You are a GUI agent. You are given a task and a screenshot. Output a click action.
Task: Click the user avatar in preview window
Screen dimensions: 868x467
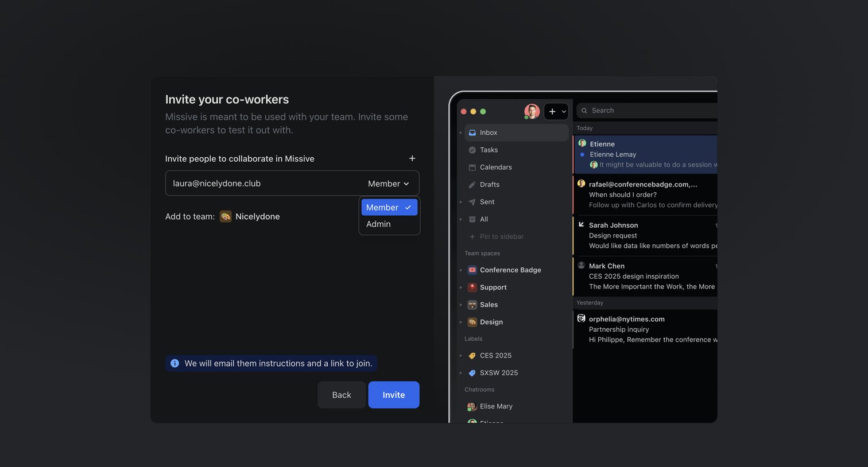pyautogui.click(x=532, y=111)
